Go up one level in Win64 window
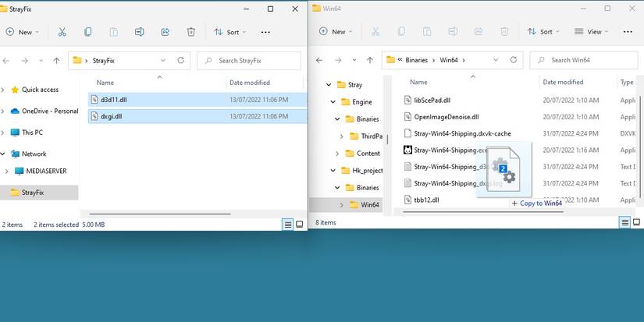 pos(370,60)
